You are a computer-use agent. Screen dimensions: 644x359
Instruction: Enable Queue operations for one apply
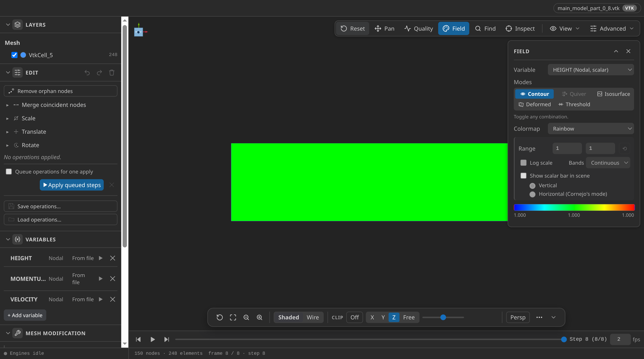[x=9, y=171]
